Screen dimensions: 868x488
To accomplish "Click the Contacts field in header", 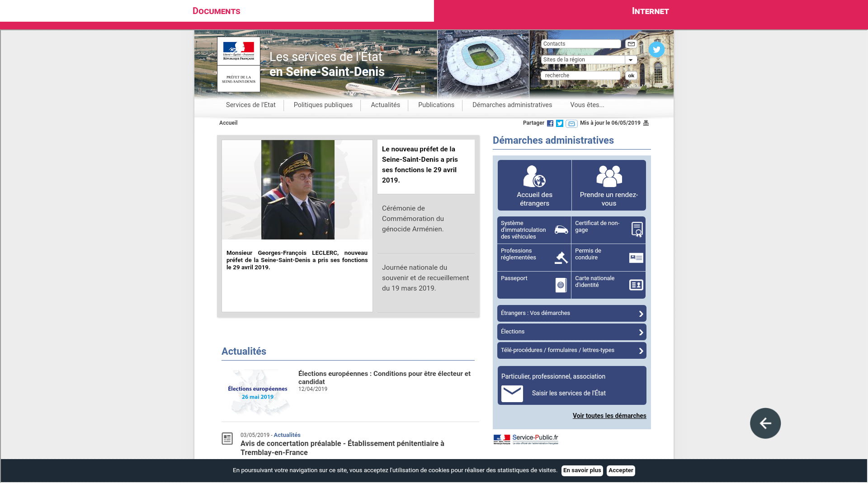I will point(581,44).
